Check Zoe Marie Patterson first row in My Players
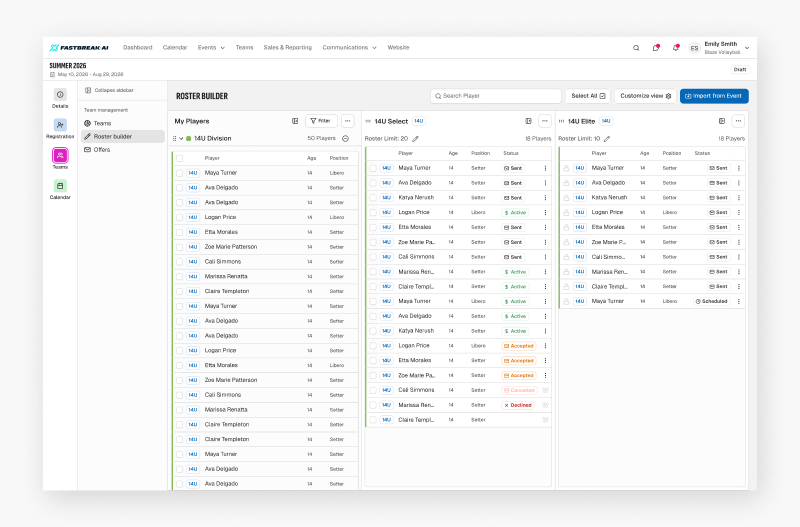The image size is (800, 527). [180, 247]
